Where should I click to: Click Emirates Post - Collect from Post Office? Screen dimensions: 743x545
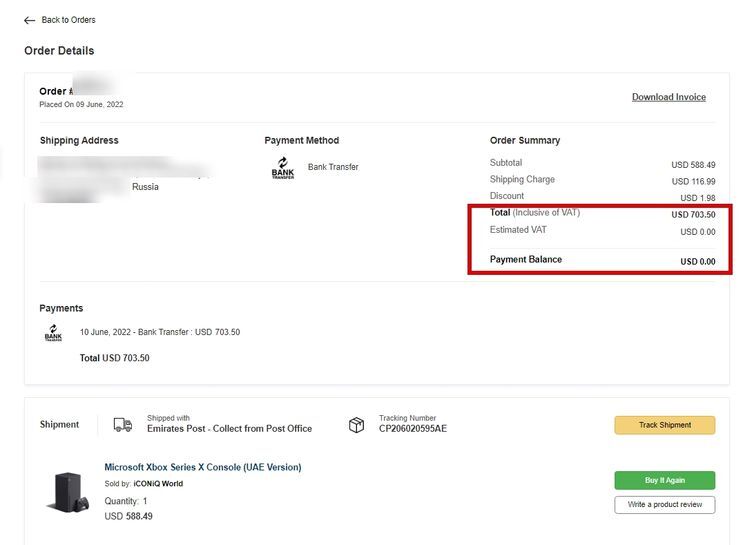click(x=229, y=429)
